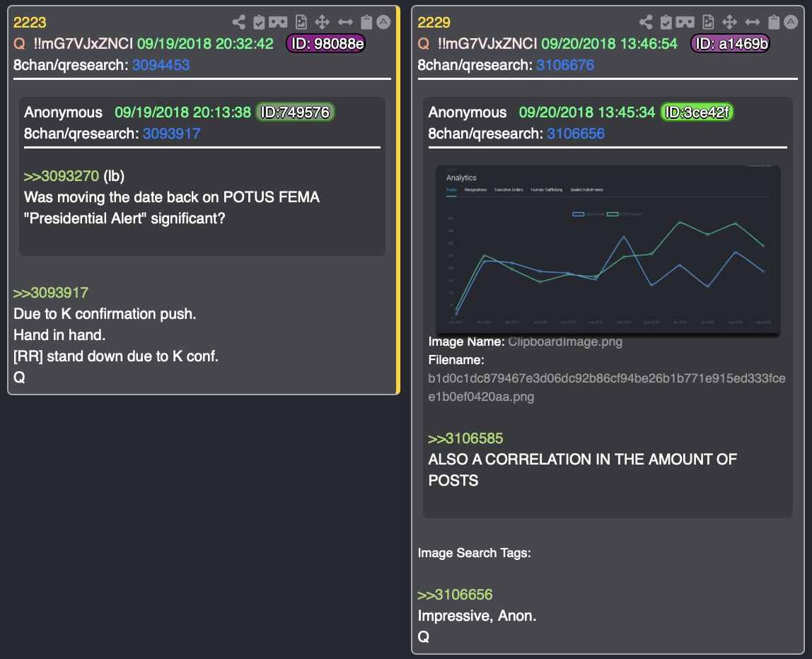This screenshot has height=659, width=812.
Task: Select filename hash b1d0c1dc879467e3d06dc92b86cf94be…
Action: click(x=607, y=387)
